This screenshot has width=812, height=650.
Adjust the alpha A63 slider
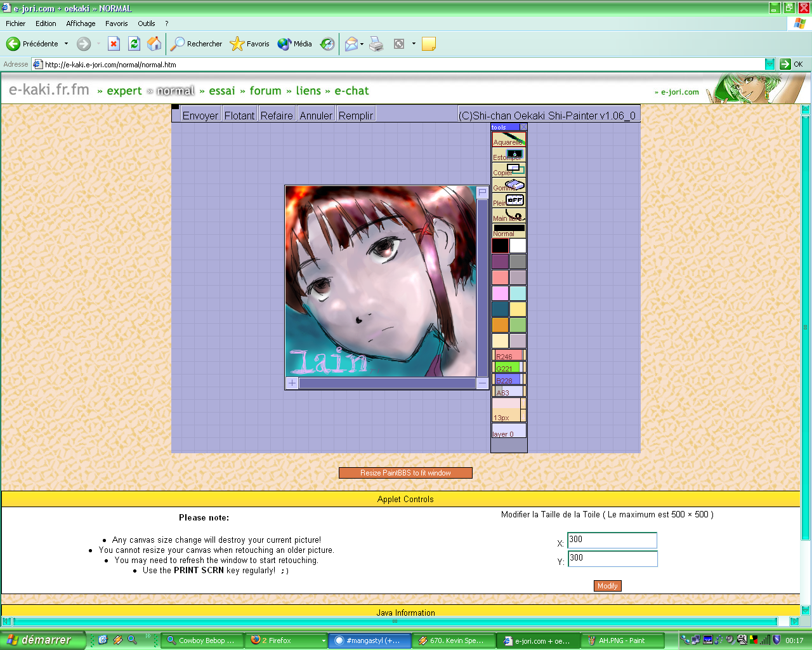pyautogui.click(x=509, y=392)
